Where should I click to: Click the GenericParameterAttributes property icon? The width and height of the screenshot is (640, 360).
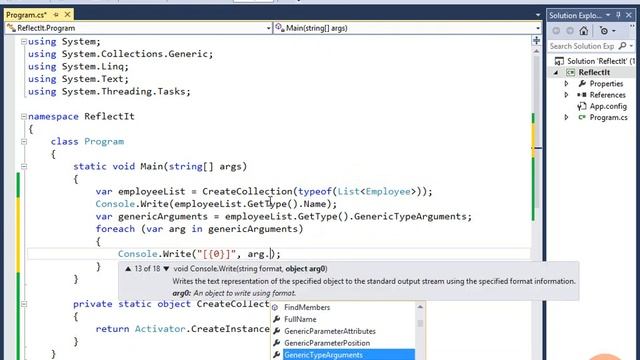[x=276, y=331]
